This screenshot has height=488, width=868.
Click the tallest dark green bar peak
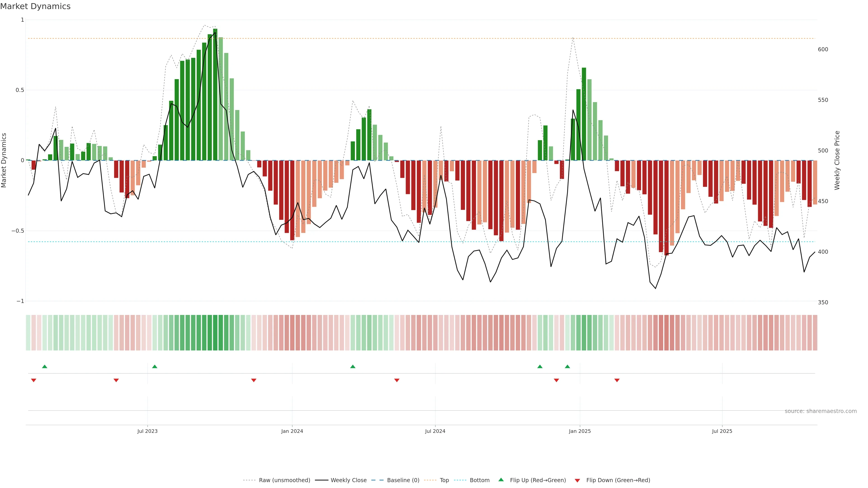(x=215, y=31)
